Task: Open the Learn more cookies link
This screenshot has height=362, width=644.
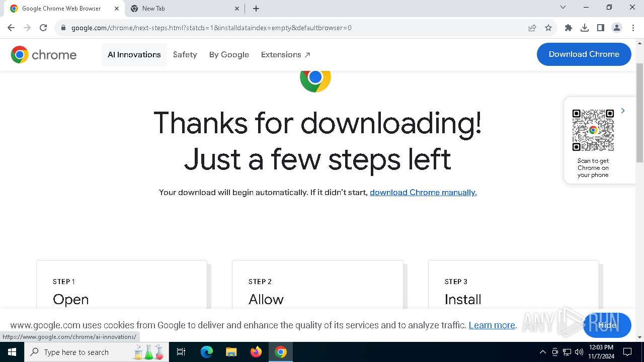Action: pyautogui.click(x=492, y=325)
